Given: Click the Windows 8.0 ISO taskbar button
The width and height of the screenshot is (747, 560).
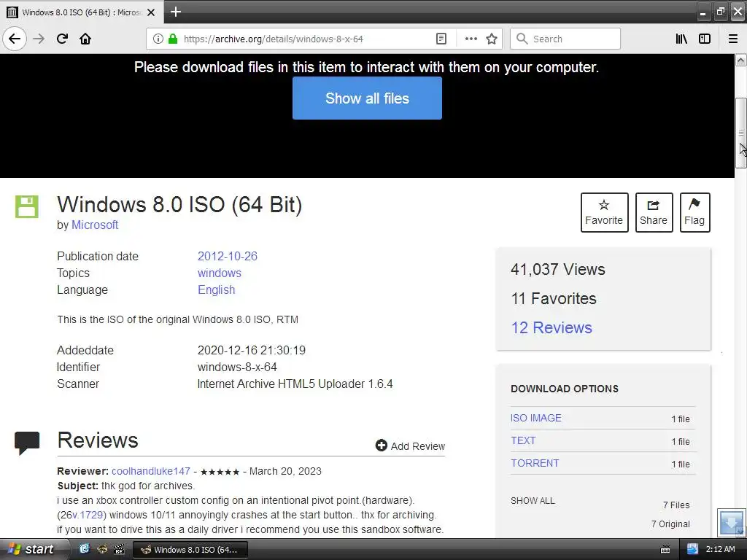Looking at the screenshot, I should [190, 550].
